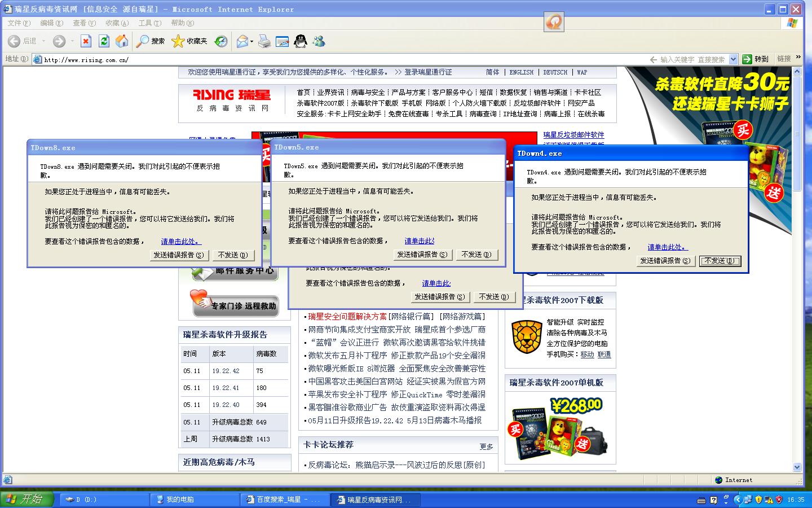Open the keyboard icon in system tray
The width and height of the screenshot is (812, 508).
pyautogui.click(x=701, y=500)
